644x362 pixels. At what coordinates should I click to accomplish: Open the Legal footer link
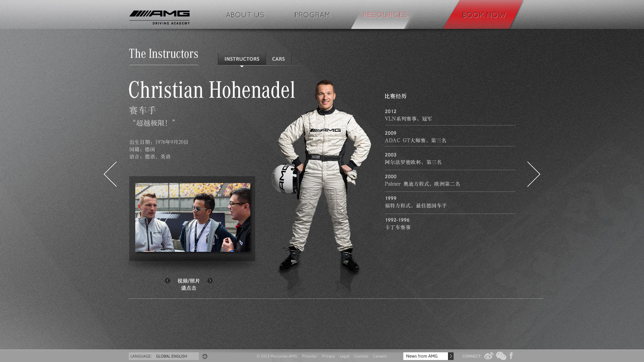(345, 356)
